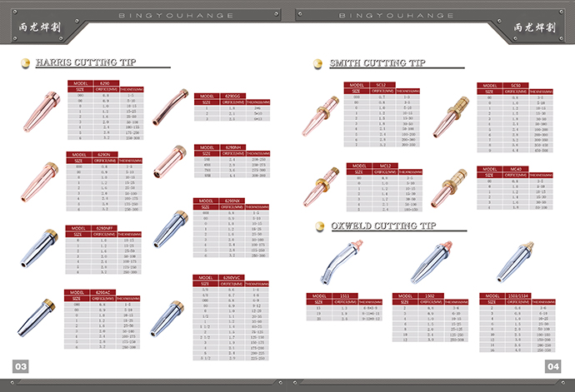Viewport: 575px width, 392px height.
Task: Select the '6290NX' model header cell
Action: click(x=232, y=201)
